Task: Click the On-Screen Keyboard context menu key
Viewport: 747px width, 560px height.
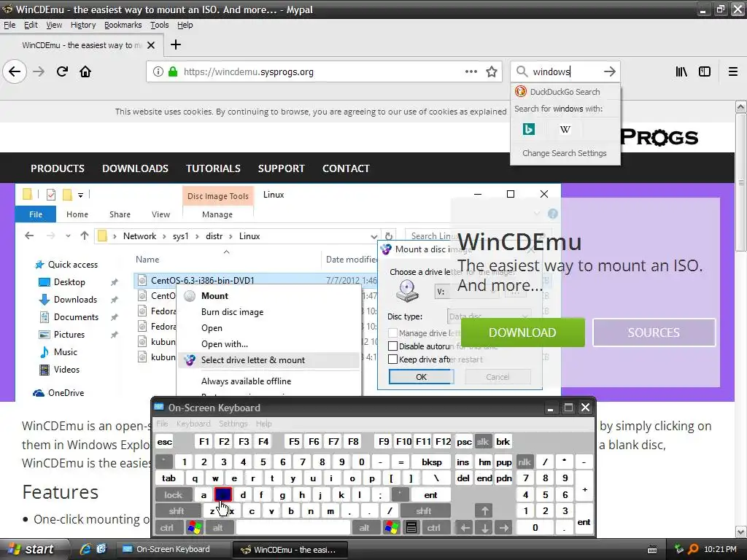Action: [411, 527]
